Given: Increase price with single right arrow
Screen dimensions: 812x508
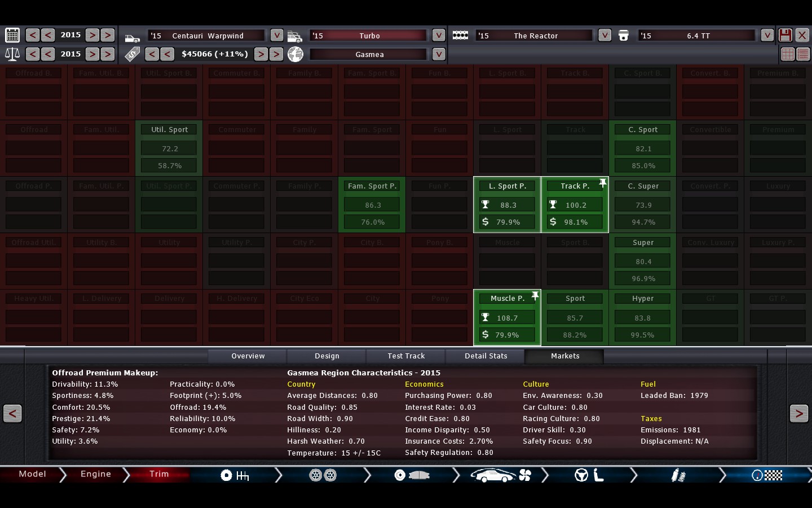Looking at the screenshot, I should pyautogui.click(x=261, y=54).
